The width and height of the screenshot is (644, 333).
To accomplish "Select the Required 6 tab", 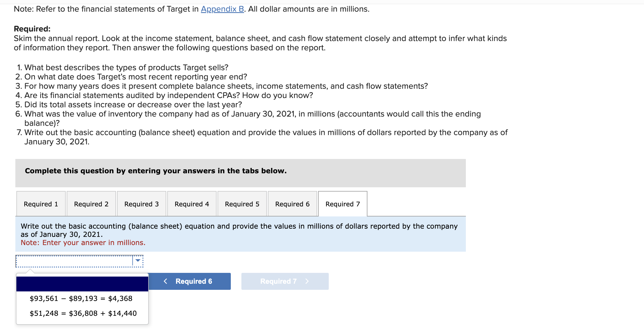I will [292, 204].
